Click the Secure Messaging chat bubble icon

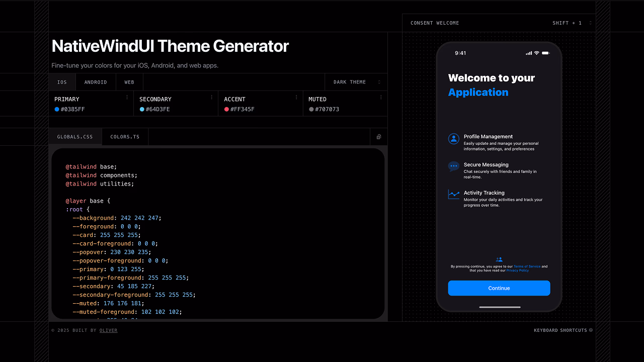[x=454, y=166]
